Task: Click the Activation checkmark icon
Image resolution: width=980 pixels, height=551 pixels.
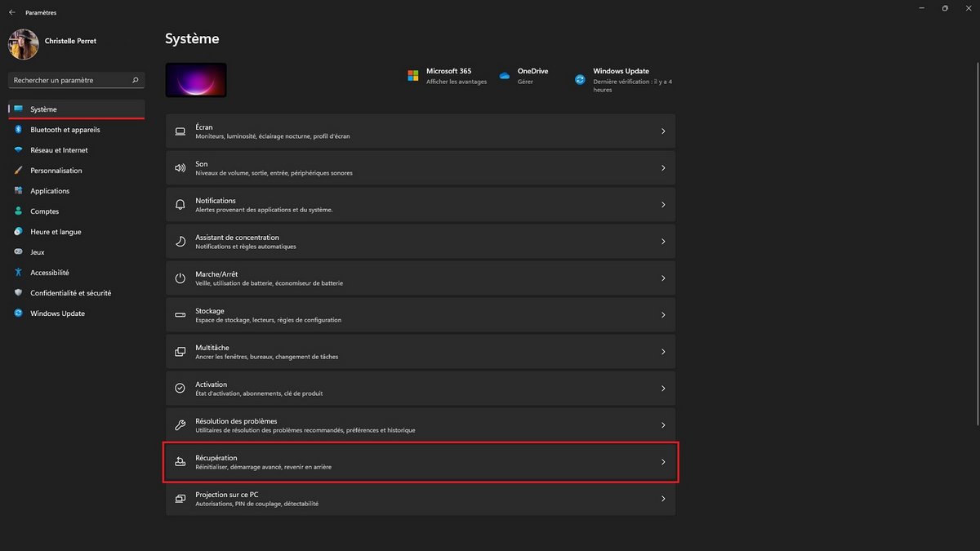Action: click(180, 389)
